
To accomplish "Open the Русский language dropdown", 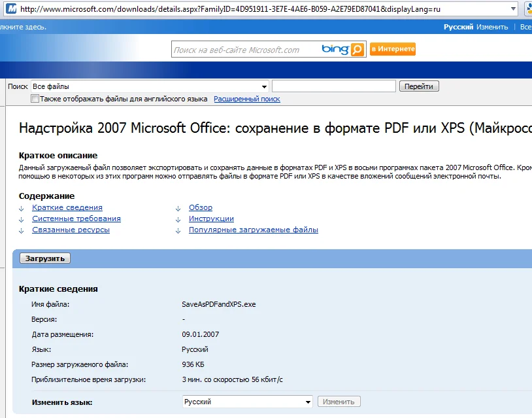I will [x=308, y=402].
